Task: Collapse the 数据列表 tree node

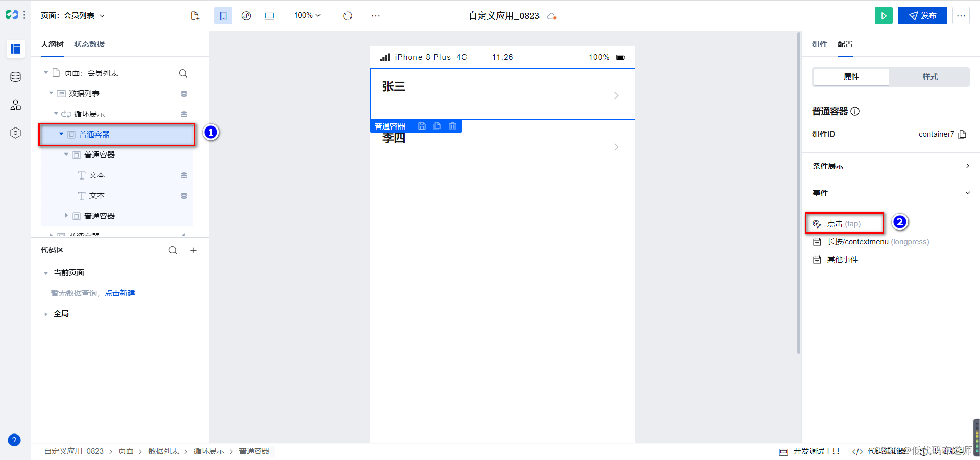Action: 51,93
